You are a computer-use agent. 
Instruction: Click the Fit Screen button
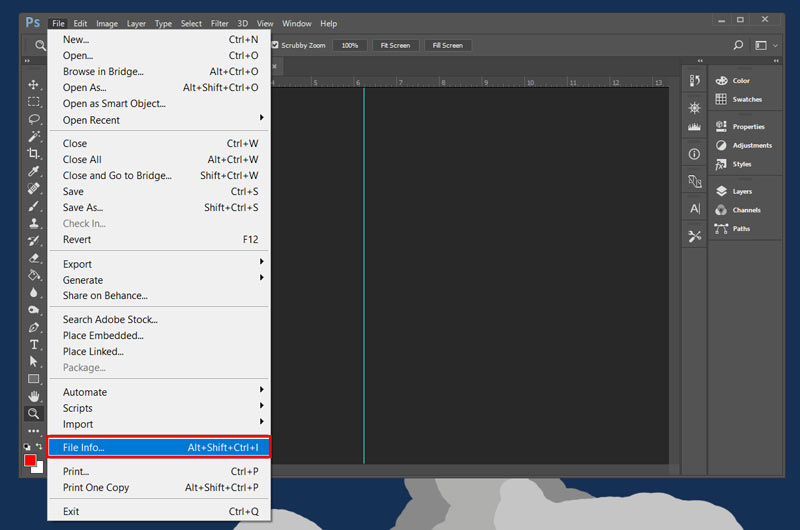(395, 45)
